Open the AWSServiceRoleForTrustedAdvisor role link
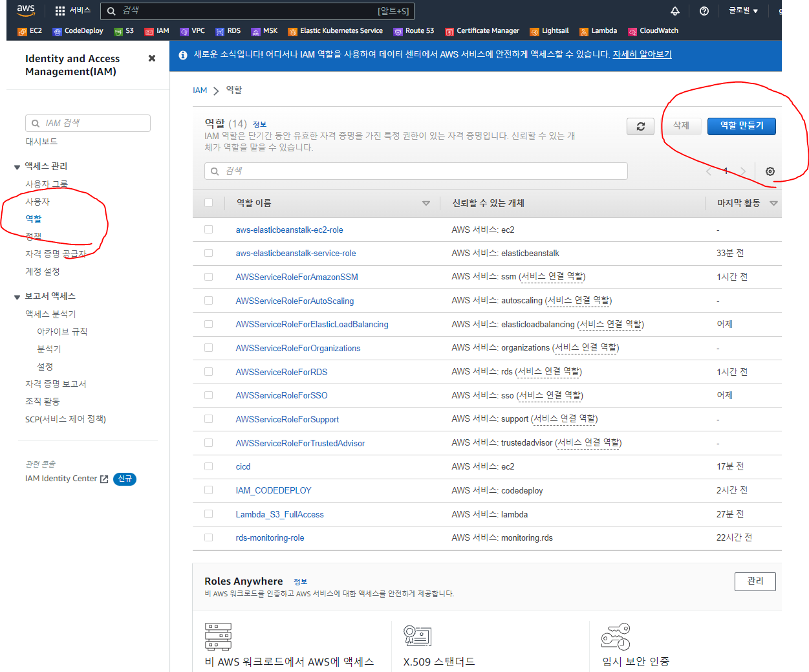This screenshot has height=672, width=809. click(300, 443)
